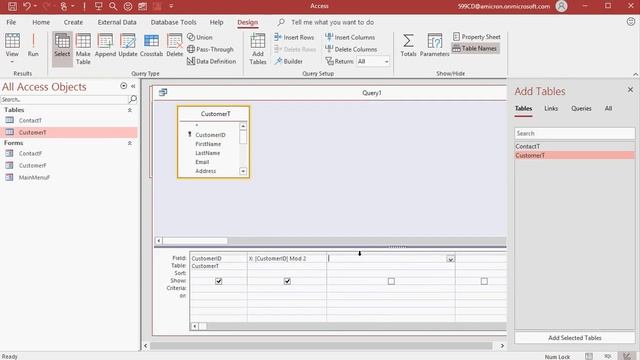
Task: Check Show box in fourth grid column
Action: click(x=484, y=281)
